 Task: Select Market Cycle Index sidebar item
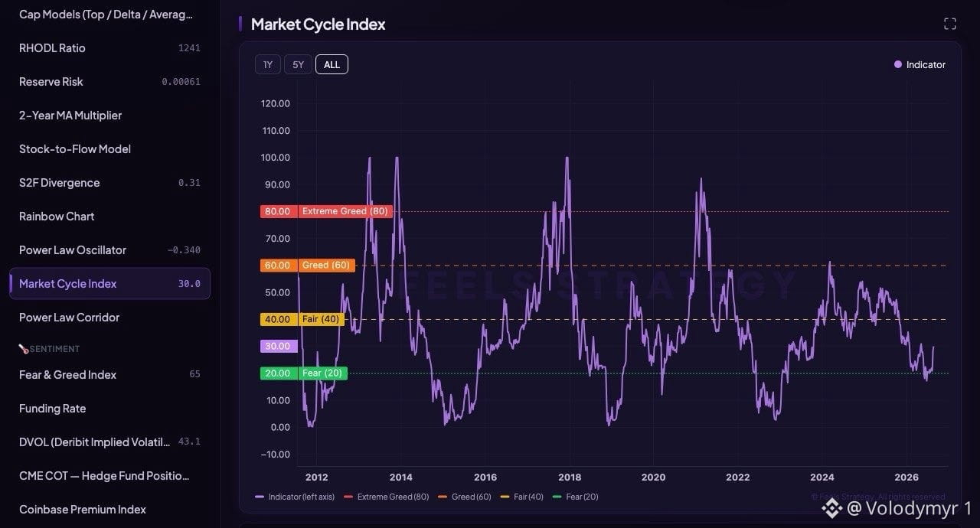(x=109, y=283)
